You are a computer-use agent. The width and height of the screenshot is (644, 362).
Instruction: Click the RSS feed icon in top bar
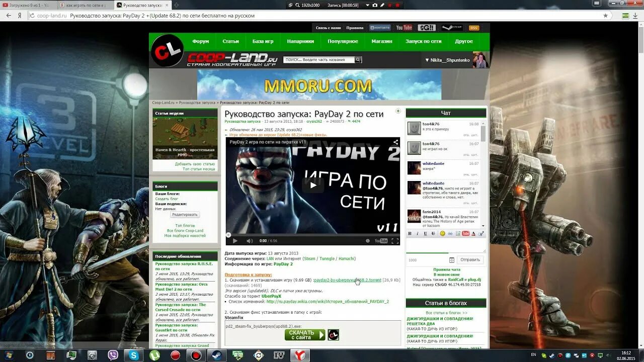474,28
